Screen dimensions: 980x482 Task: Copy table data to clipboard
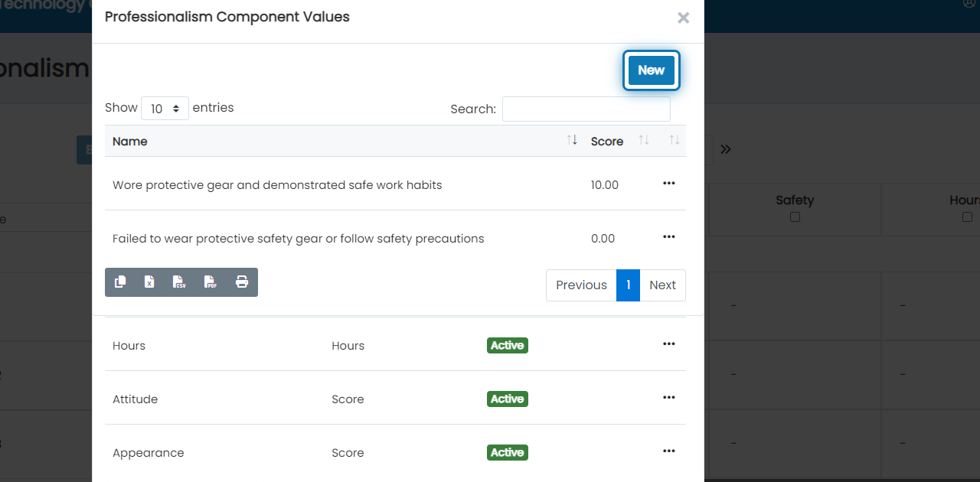(120, 282)
